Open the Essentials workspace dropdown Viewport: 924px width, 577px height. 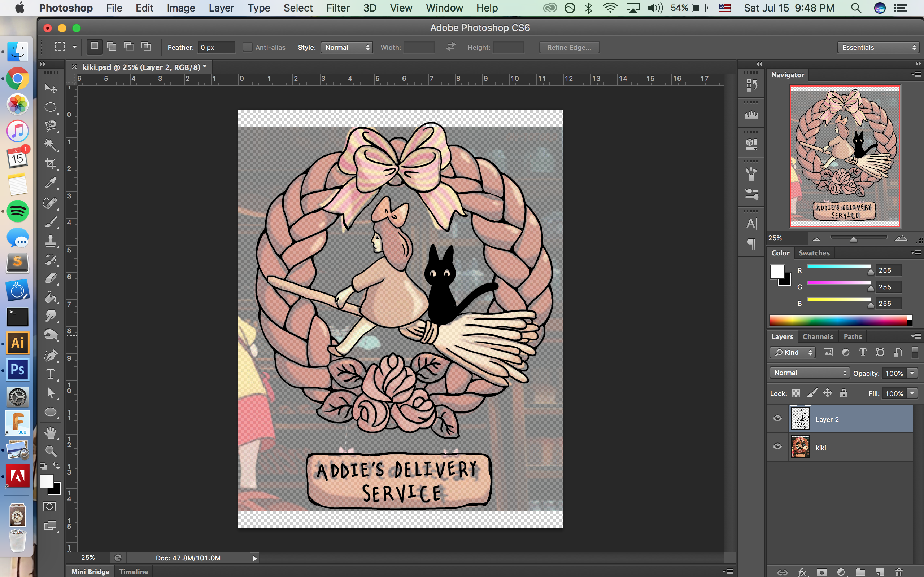878,47
